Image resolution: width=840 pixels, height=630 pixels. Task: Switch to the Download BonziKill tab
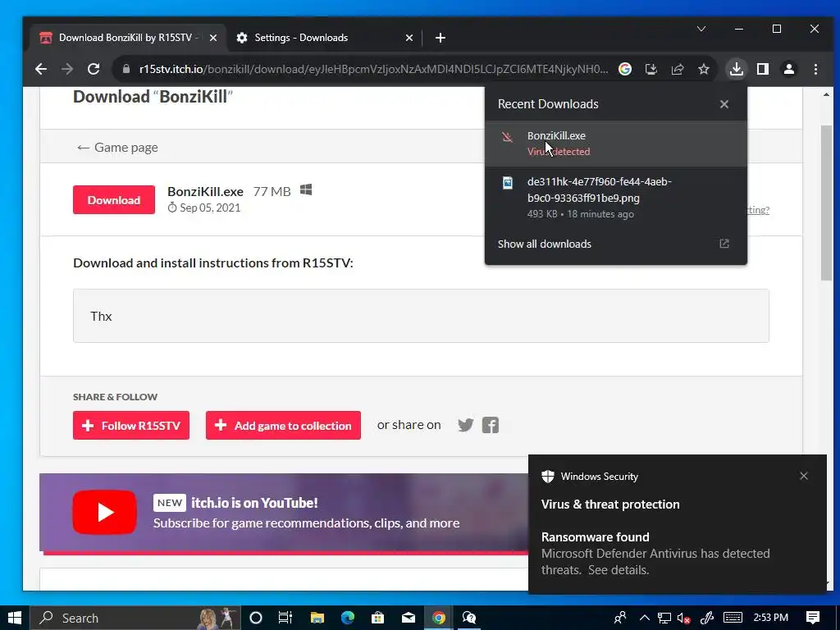point(129,38)
